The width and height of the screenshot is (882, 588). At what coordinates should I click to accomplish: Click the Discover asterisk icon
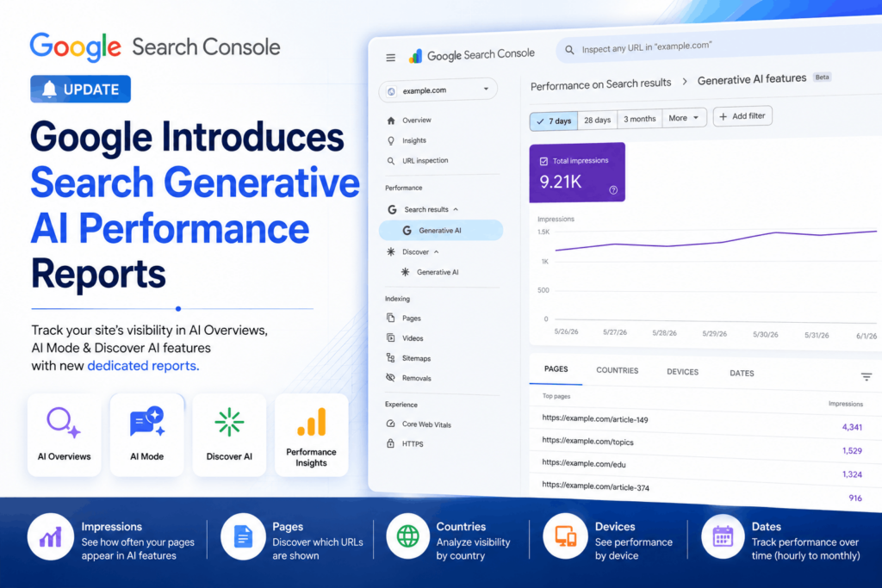(391, 252)
